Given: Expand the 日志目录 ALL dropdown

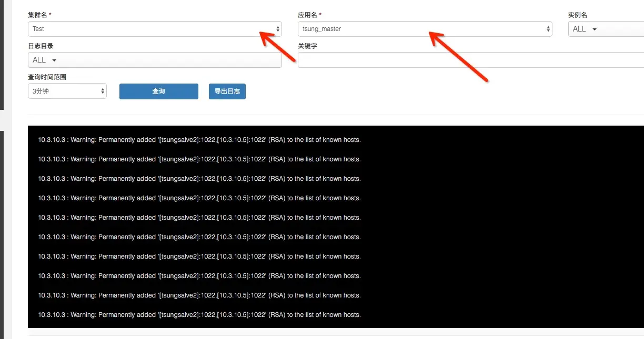Looking at the screenshot, I should pyautogui.click(x=155, y=60).
